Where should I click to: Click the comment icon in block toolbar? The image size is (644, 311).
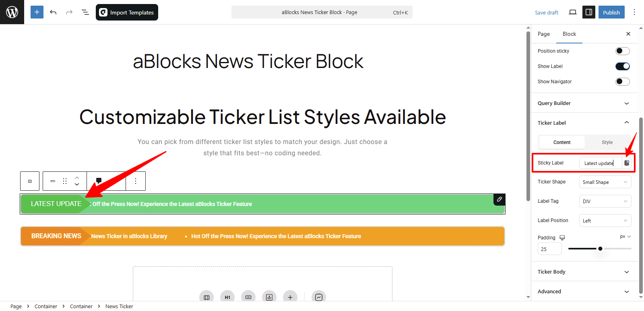tap(99, 181)
